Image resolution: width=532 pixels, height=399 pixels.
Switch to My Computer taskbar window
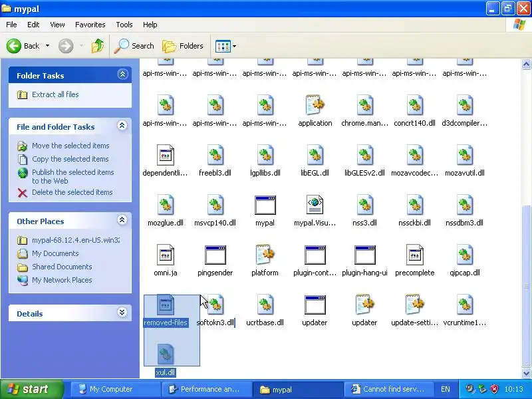point(114,389)
